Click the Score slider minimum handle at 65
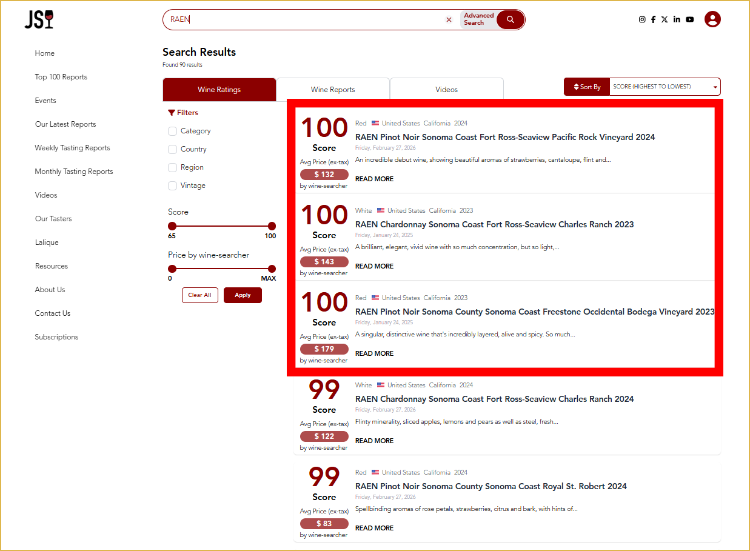Viewport: 750px width, 551px height. click(x=172, y=226)
